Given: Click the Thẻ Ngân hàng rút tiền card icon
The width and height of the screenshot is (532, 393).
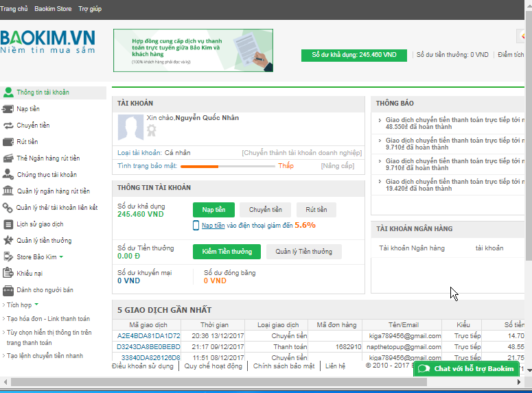Looking at the screenshot, I should [x=8, y=158].
